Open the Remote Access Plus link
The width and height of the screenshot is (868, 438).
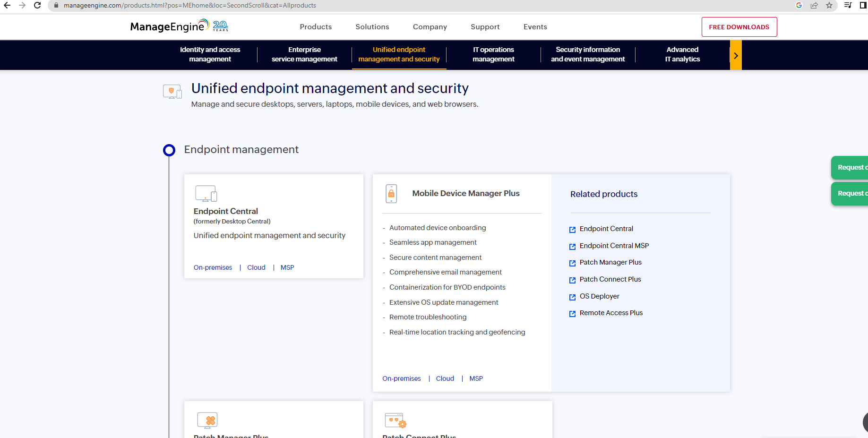click(611, 312)
